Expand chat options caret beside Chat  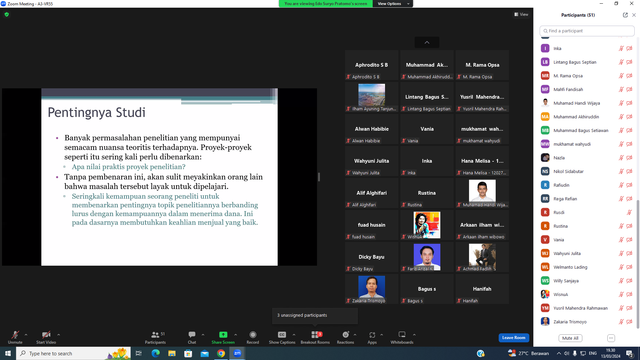click(203, 335)
